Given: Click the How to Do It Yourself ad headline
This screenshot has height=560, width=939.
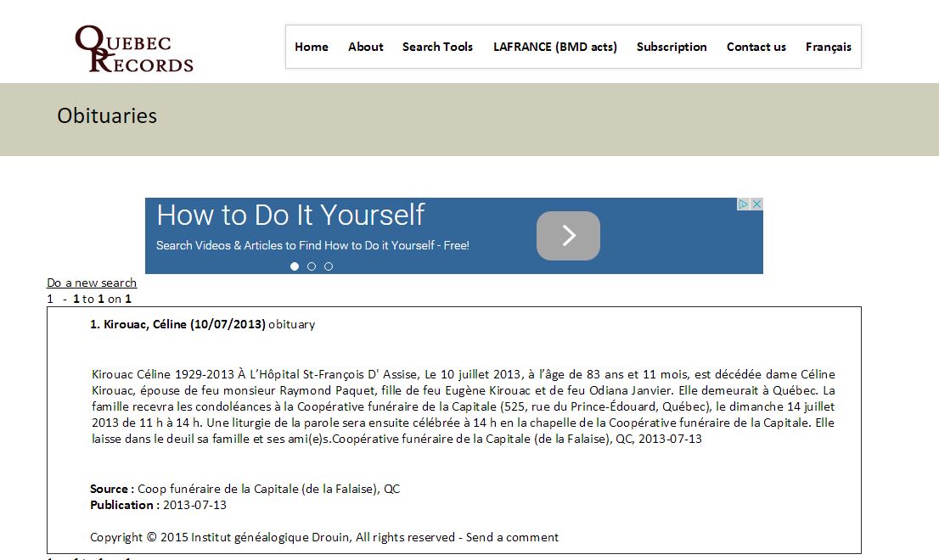Looking at the screenshot, I should [290, 215].
